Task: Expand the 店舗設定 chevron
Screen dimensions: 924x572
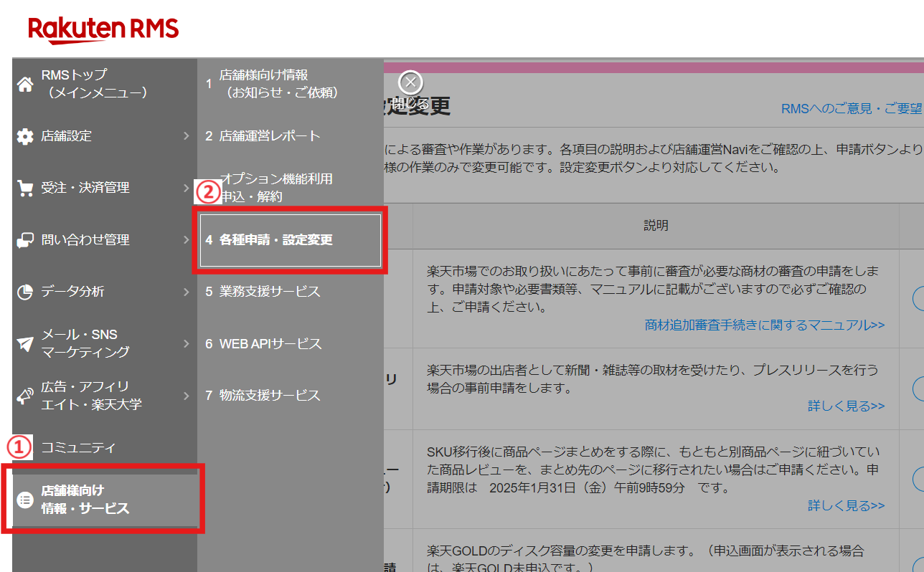Action: (x=186, y=136)
